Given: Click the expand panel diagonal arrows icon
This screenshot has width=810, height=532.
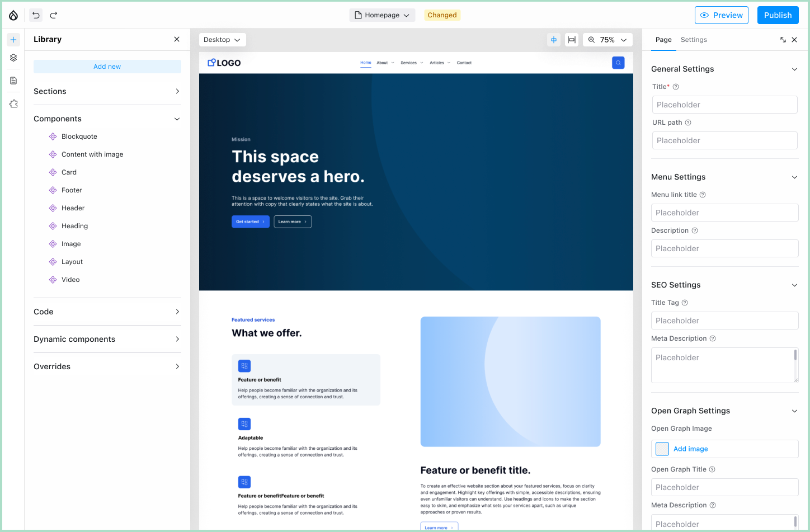Looking at the screenshot, I should click(x=783, y=40).
